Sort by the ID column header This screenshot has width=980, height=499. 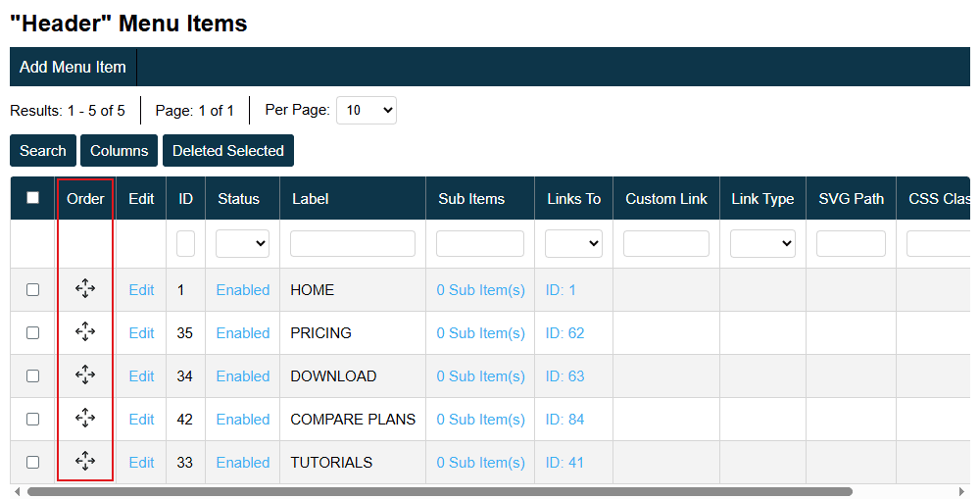185,199
